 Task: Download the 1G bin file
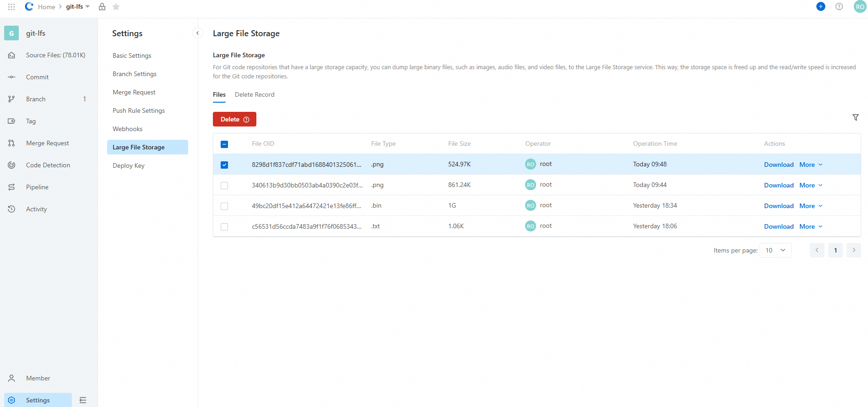click(x=779, y=206)
